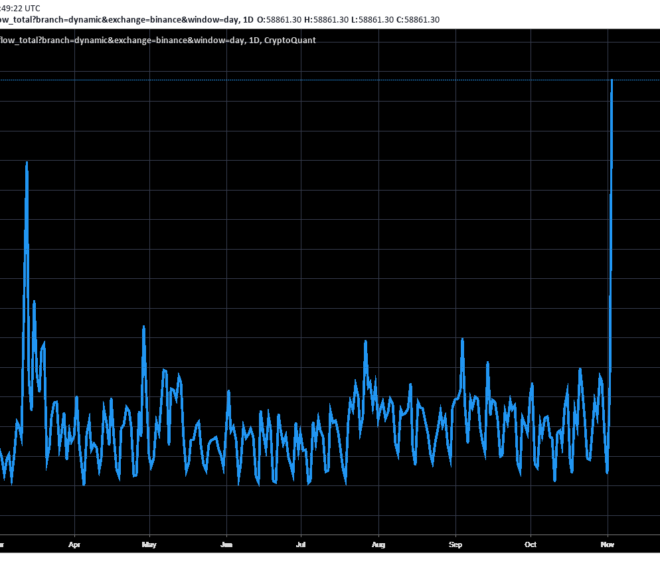Click the early September peak on line
Image resolution: width=660 pixels, height=577 pixels.
click(x=462, y=339)
